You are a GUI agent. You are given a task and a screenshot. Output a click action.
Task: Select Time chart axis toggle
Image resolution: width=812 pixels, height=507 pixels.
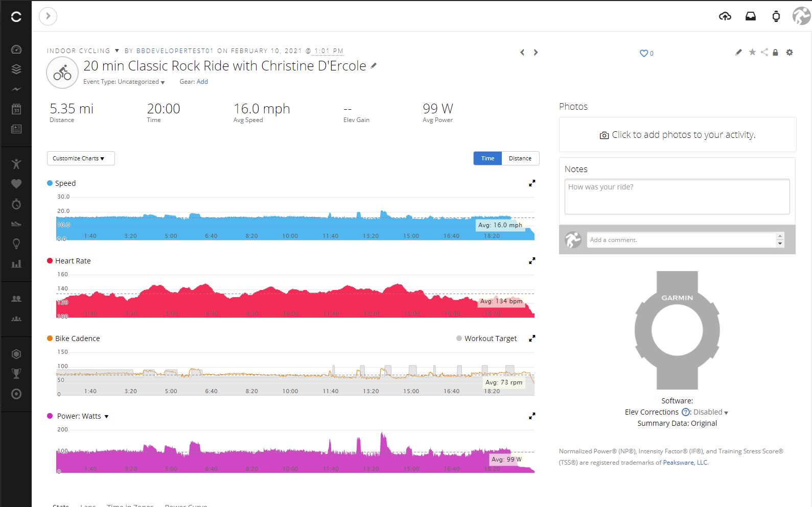[488, 158]
